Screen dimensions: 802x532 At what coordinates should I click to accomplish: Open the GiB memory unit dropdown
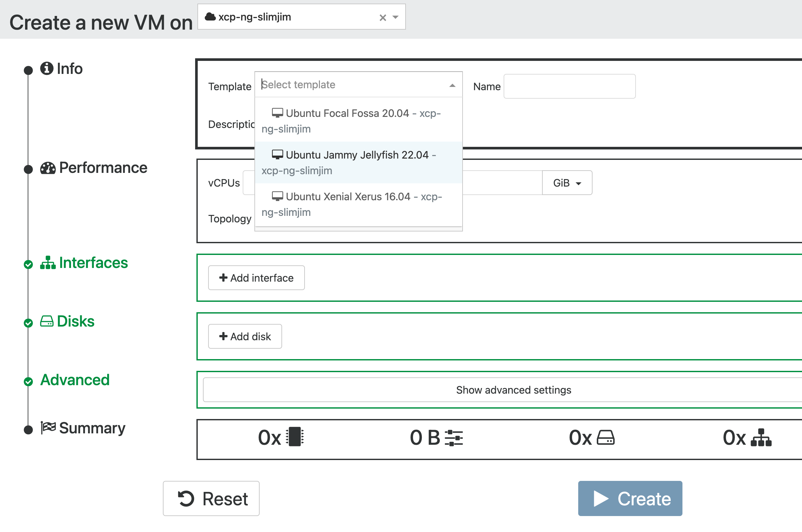coord(567,183)
